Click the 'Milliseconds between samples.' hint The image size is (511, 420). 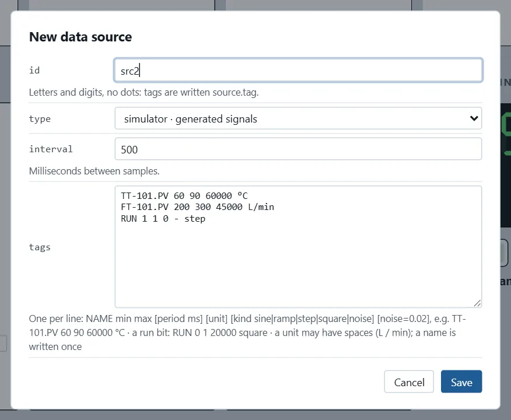coord(94,171)
